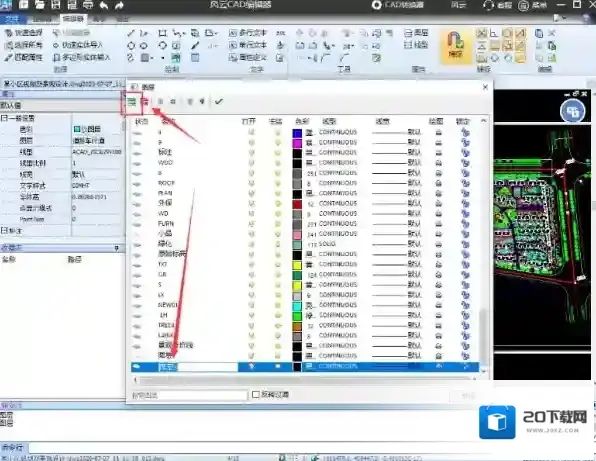Click 快速选择 quick select tool
Screen dimensions: 596x461
[x=24, y=33]
